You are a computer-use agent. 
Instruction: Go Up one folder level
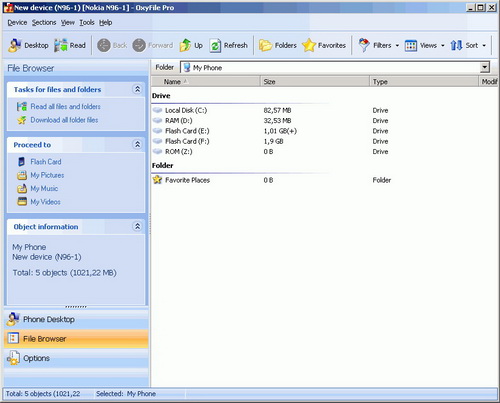pos(191,45)
